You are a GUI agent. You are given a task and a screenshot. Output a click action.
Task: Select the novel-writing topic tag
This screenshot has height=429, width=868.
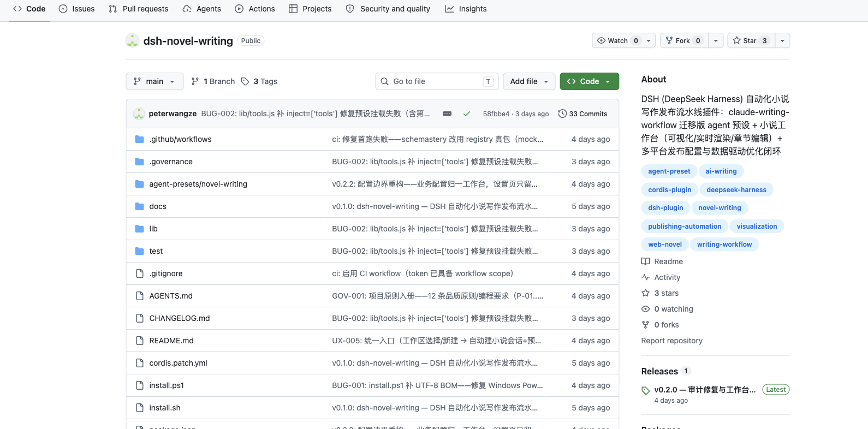pyautogui.click(x=720, y=208)
